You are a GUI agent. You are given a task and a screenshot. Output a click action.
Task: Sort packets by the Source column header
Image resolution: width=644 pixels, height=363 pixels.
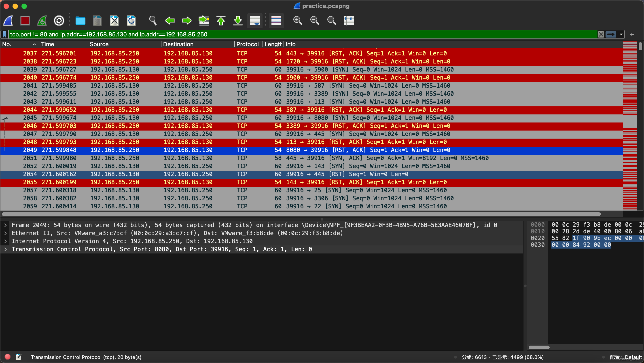(x=99, y=44)
